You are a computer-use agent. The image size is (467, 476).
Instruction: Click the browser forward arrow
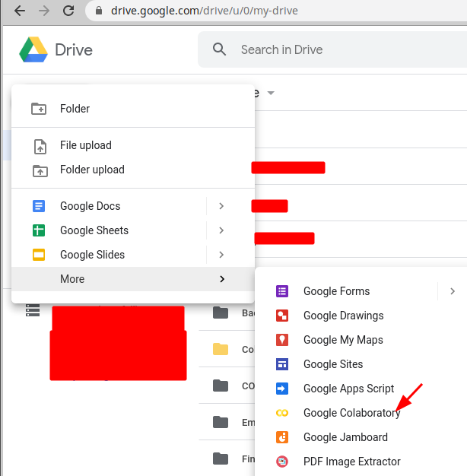pos(44,11)
